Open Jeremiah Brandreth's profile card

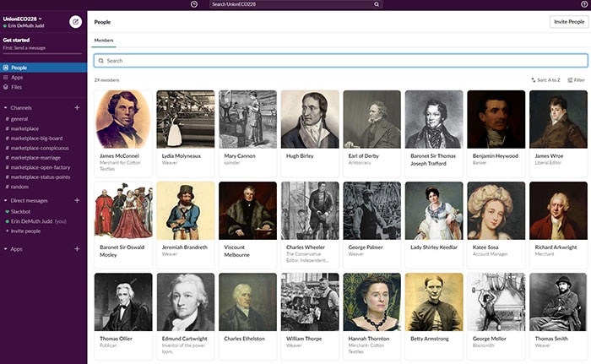click(x=186, y=225)
